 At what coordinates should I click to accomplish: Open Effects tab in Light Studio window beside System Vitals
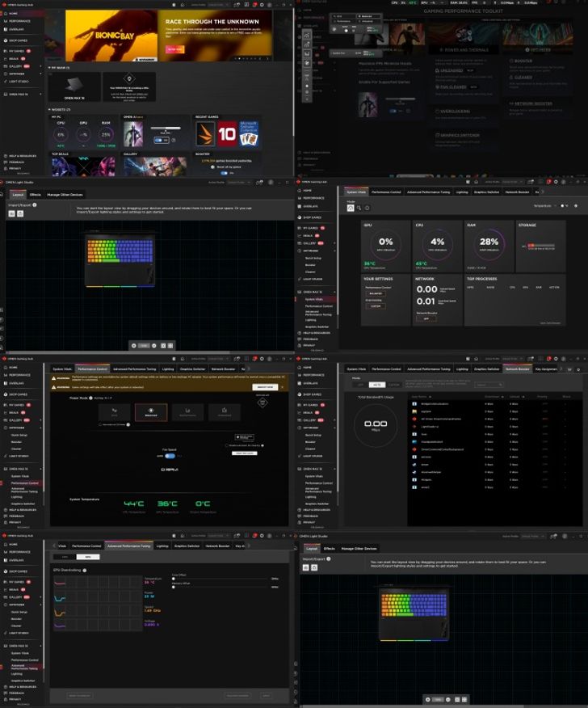(x=36, y=195)
